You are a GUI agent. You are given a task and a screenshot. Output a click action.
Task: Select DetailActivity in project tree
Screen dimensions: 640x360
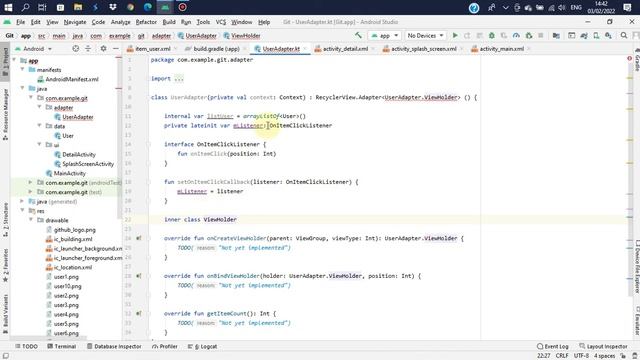[x=79, y=154]
